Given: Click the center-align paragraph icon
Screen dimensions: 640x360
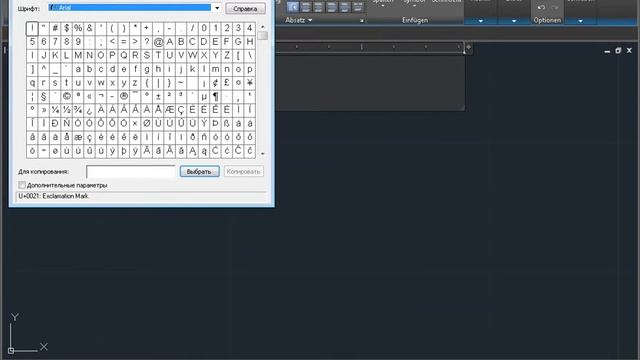Looking at the screenshot, I should (x=319, y=7).
